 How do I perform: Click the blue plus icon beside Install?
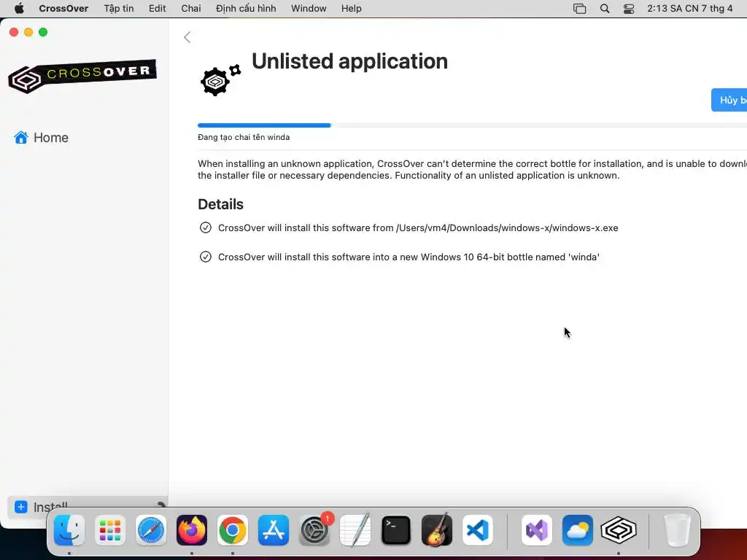(x=21, y=507)
